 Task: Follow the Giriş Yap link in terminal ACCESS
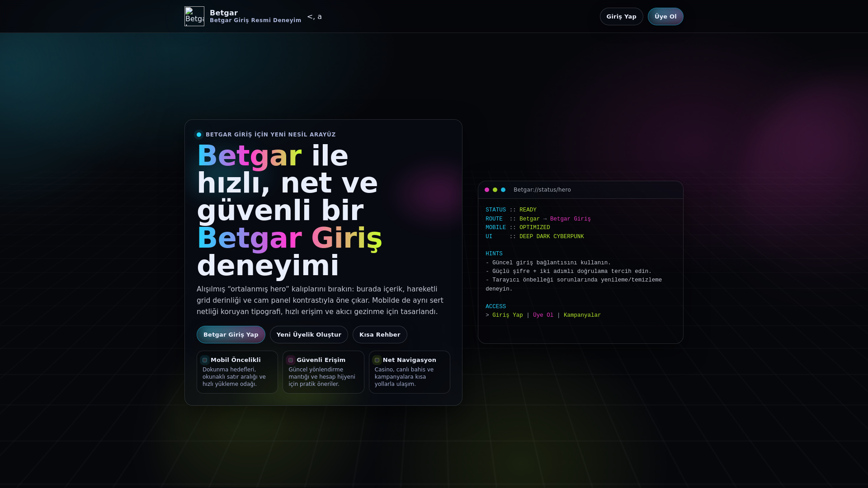(x=507, y=315)
